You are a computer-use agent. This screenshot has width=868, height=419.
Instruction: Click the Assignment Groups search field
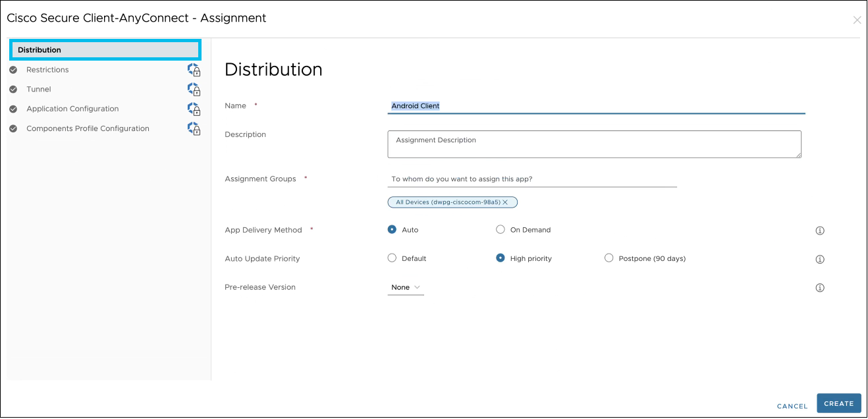pyautogui.click(x=532, y=179)
